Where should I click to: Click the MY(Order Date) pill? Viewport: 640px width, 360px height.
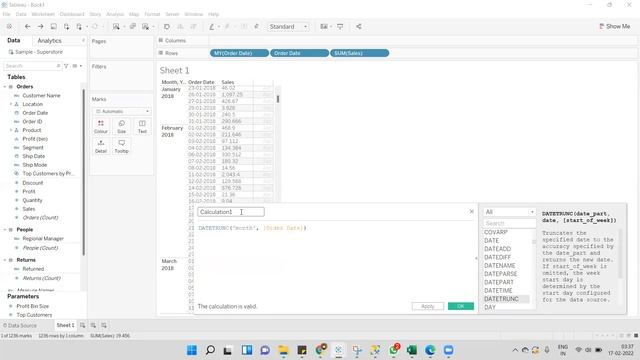[239, 53]
